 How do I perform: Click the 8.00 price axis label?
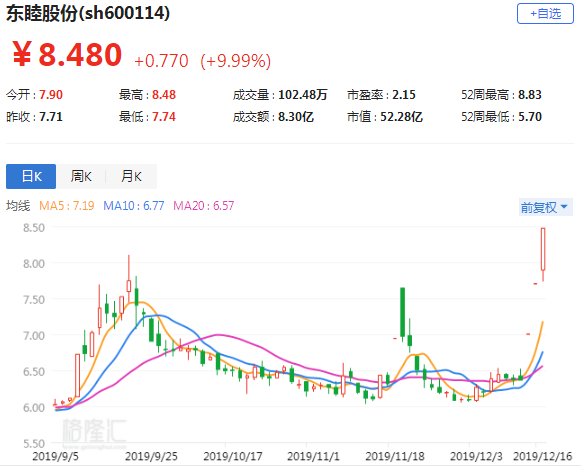coord(34,264)
